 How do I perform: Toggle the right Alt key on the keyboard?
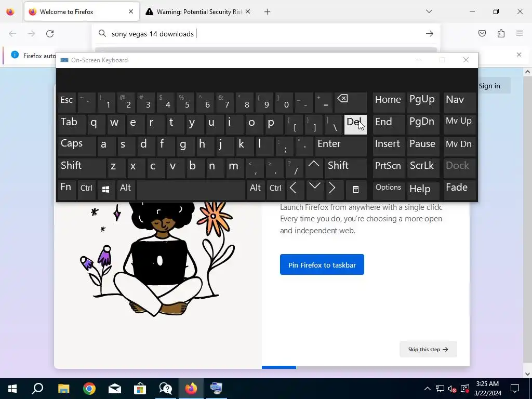256,190
